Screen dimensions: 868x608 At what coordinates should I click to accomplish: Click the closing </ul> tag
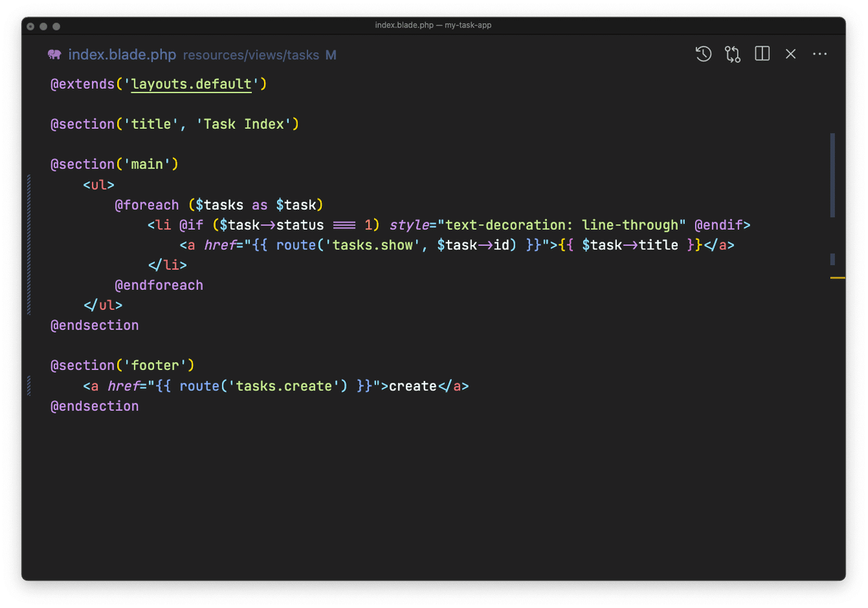pos(103,306)
